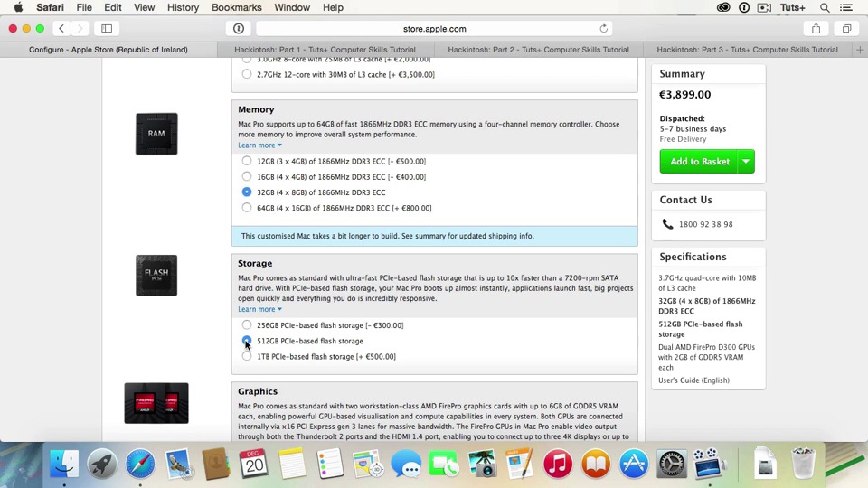This screenshot has width=868, height=488.
Task: Open System Preferences gear in the Dock
Action: pyautogui.click(x=672, y=464)
